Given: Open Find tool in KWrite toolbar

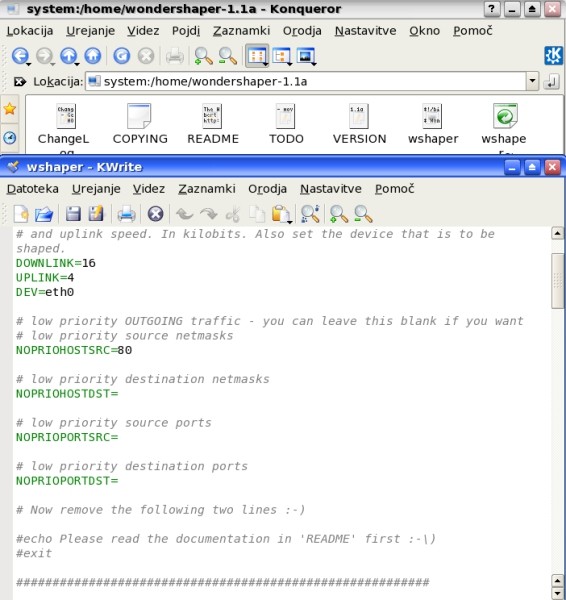Looking at the screenshot, I should [310, 214].
